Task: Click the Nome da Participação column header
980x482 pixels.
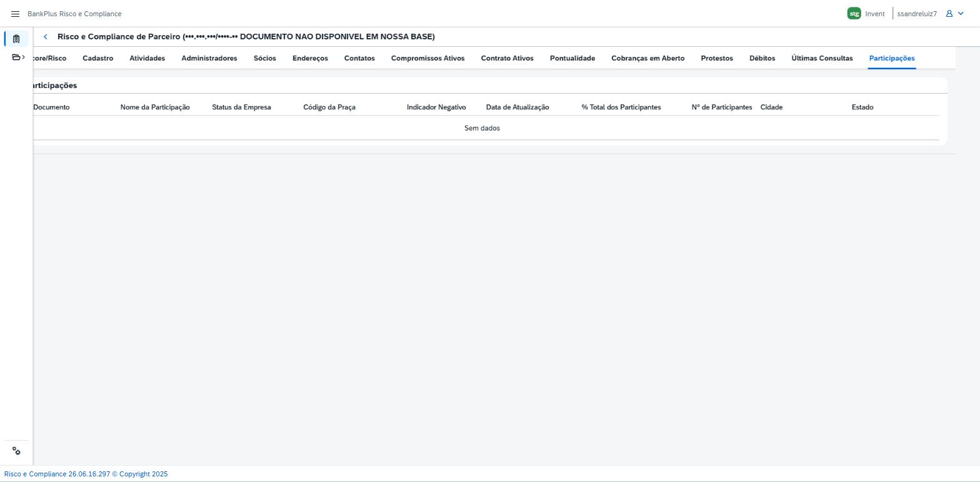Action: [155, 107]
